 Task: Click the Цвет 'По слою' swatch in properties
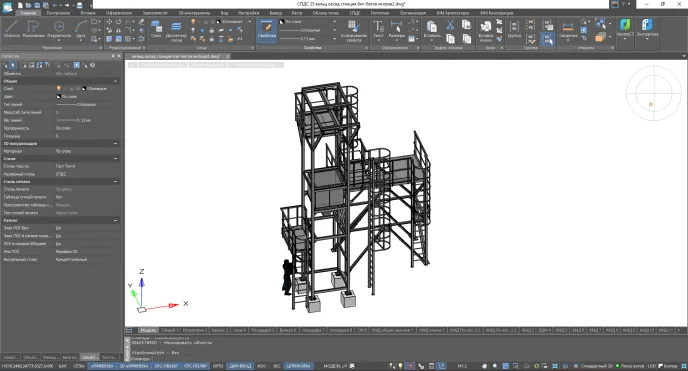click(x=58, y=96)
